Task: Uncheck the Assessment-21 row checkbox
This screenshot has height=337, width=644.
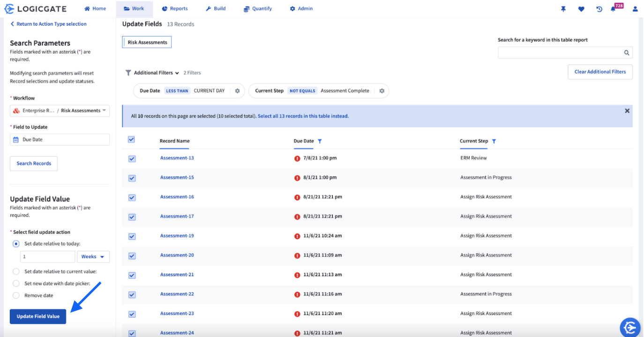Action: pos(132,275)
